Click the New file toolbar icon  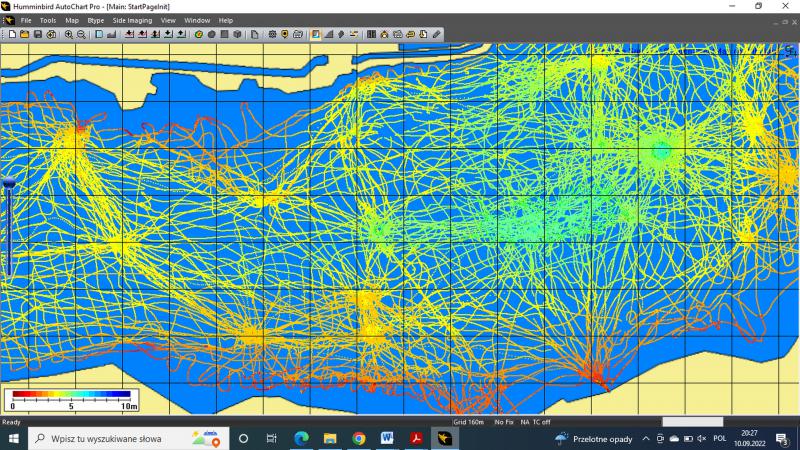[x=11, y=34]
